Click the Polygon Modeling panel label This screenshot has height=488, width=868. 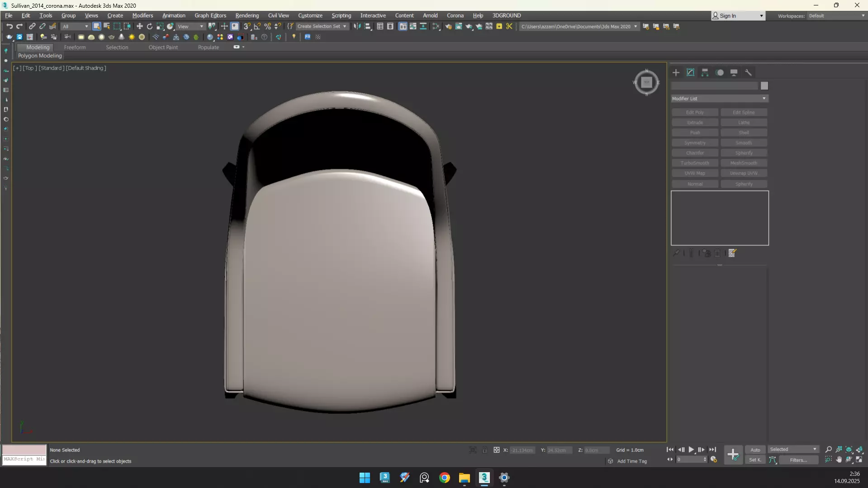click(x=40, y=56)
